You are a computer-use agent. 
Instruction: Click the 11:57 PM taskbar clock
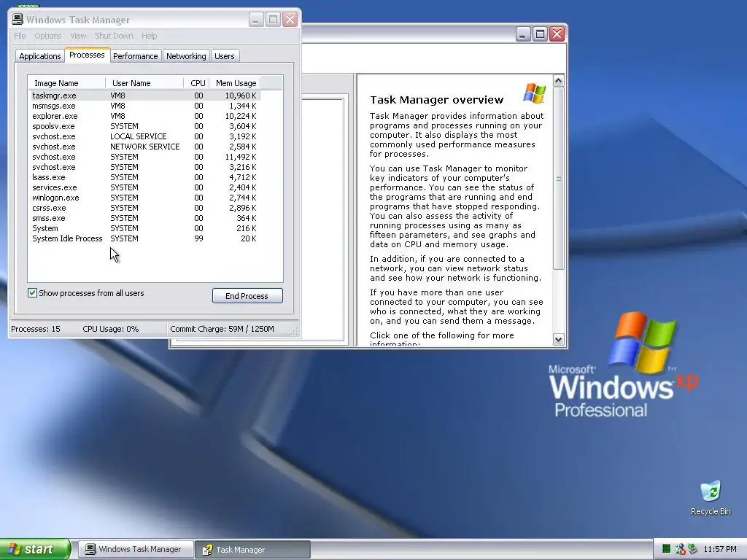click(x=720, y=549)
